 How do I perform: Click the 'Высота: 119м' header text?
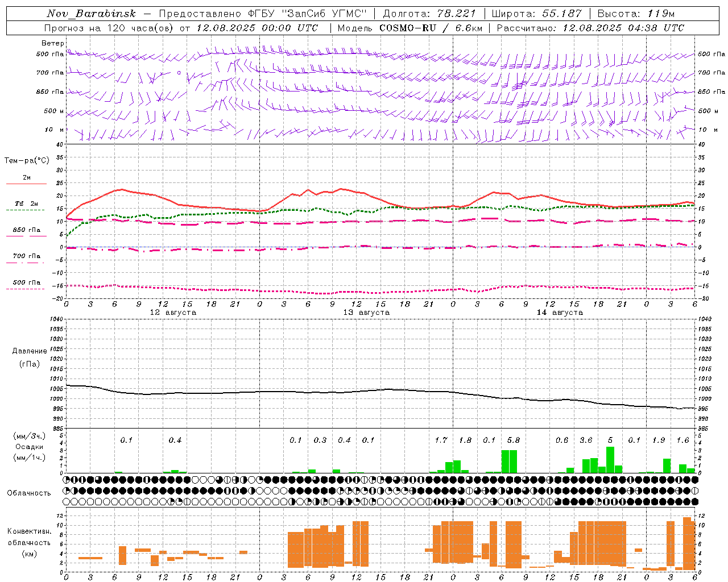636,14
